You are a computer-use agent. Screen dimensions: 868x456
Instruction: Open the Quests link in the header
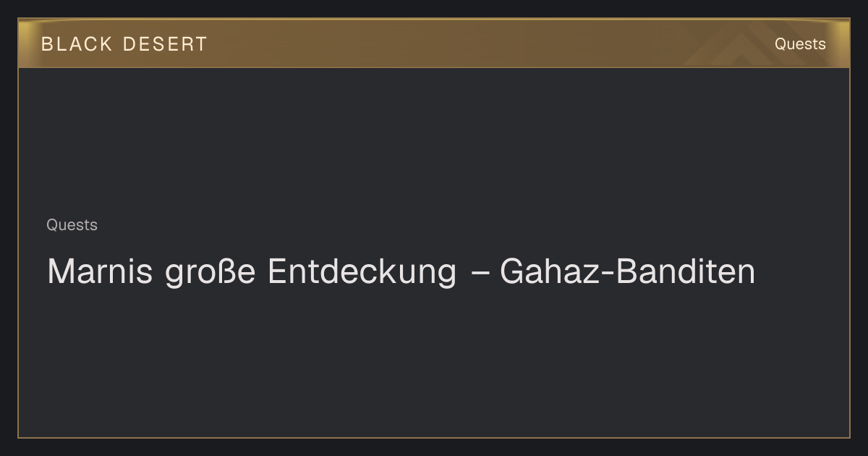tap(800, 44)
